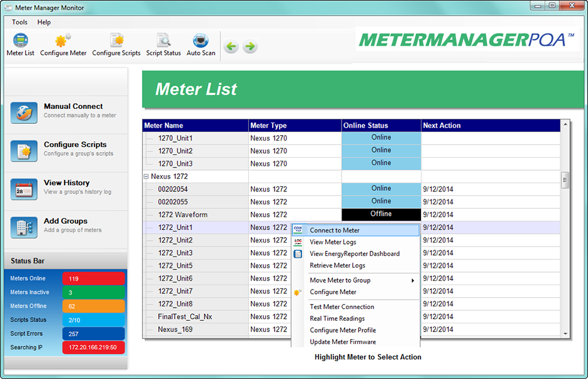Select Configure Meter Profile
Image resolution: width=588 pixels, height=379 pixels.
tap(355, 330)
